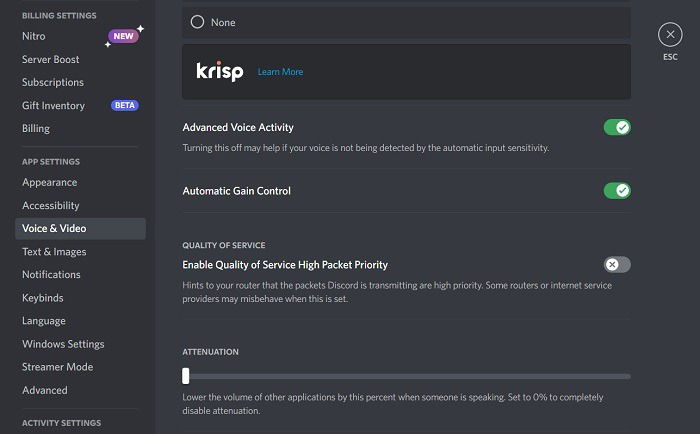Select the None noise suppression option
This screenshot has height=434, width=700.
[x=406, y=22]
